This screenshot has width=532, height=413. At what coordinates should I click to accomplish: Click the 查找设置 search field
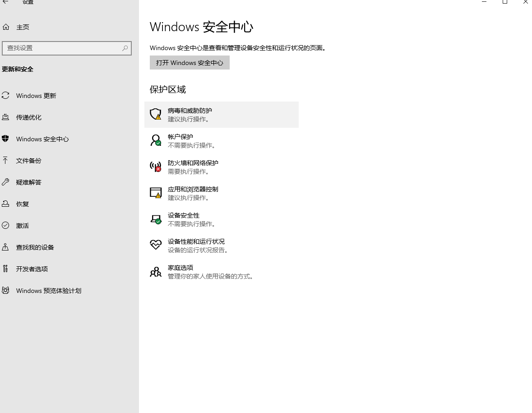tap(63, 48)
